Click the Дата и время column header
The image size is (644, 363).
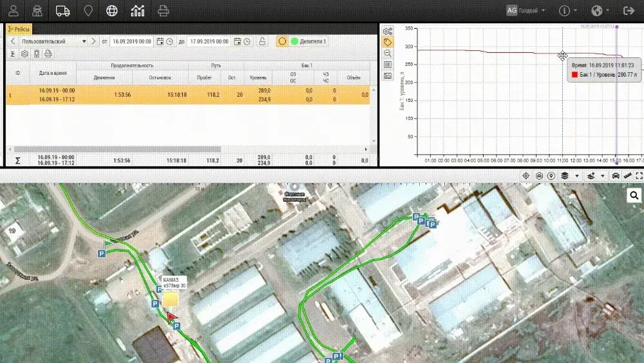53,73
